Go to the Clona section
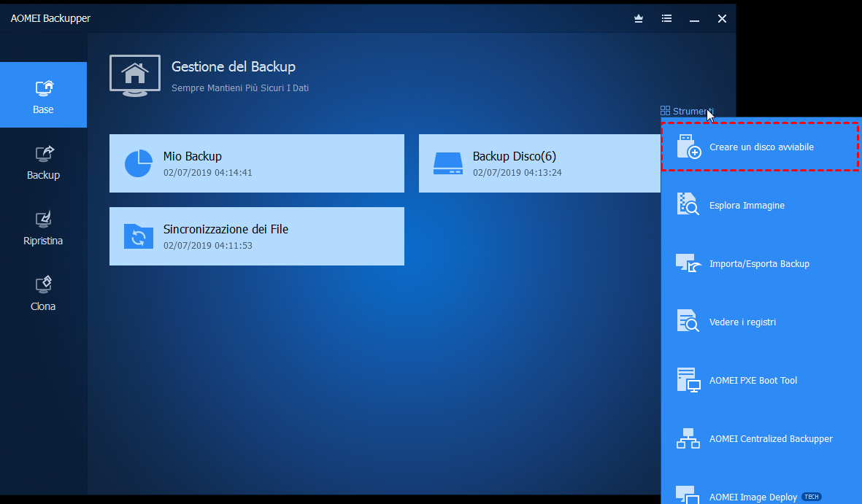Screen dimensions: 862x504 [43, 292]
